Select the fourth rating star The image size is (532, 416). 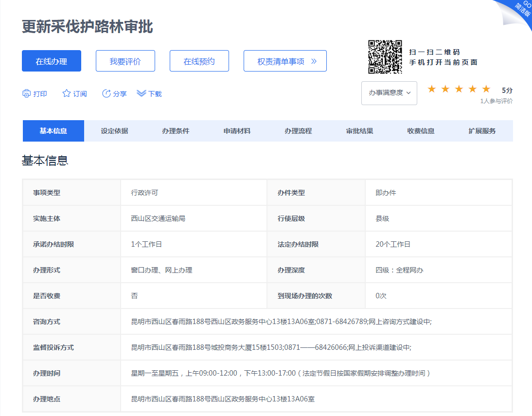(472, 89)
